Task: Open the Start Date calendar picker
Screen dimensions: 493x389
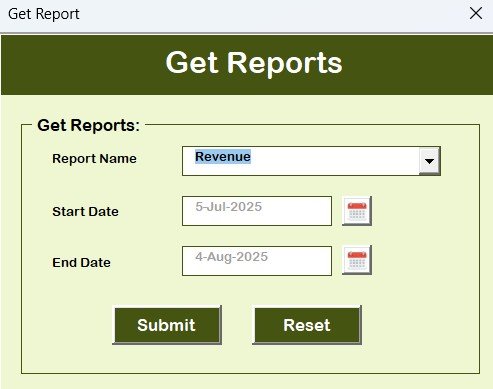Action: tap(357, 211)
